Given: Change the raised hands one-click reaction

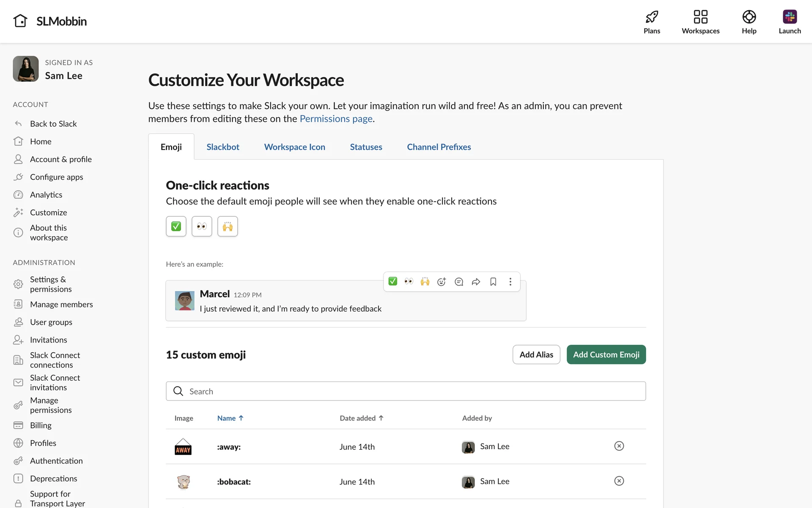Looking at the screenshot, I should tap(228, 226).
